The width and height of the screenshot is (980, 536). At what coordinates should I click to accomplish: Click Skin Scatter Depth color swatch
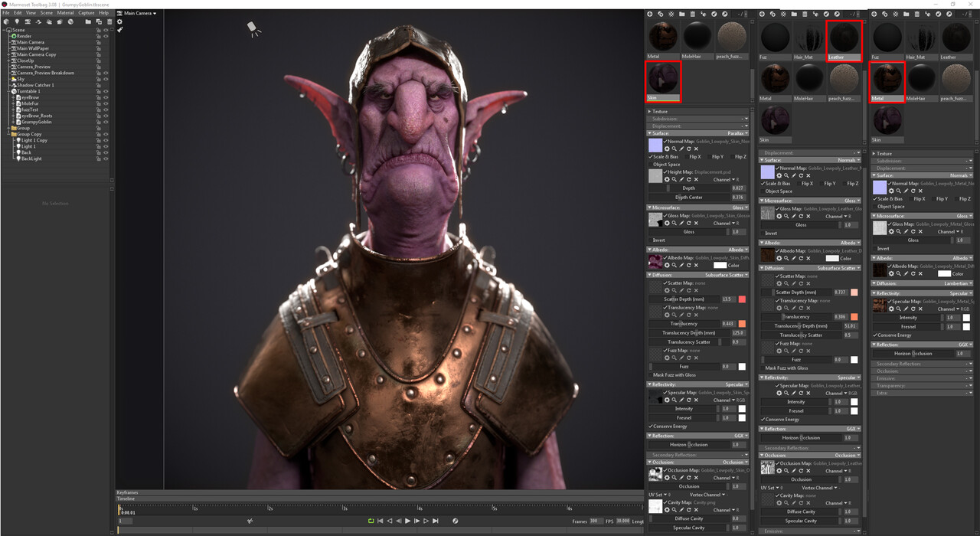coord(742,299)
